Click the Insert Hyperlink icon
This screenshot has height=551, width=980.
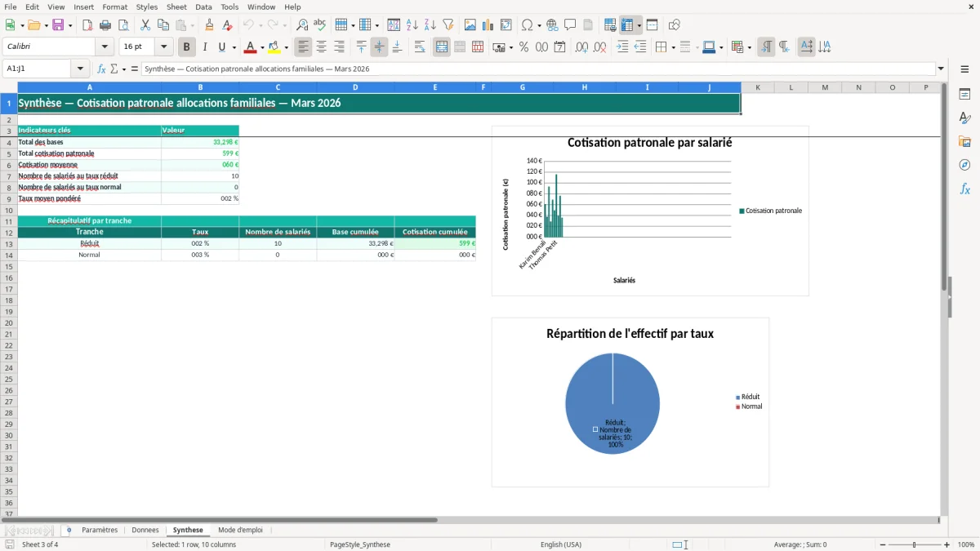tap(553, 25)
